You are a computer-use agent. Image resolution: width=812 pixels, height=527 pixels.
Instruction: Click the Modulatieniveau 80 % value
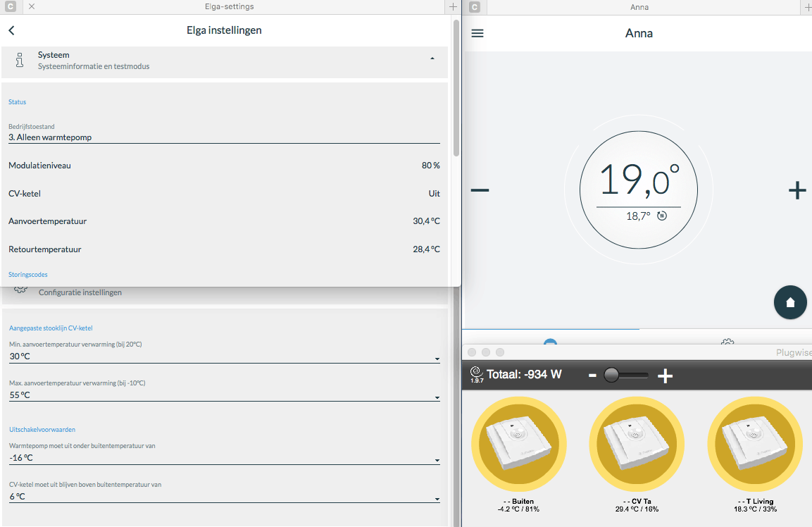[430, 166]
